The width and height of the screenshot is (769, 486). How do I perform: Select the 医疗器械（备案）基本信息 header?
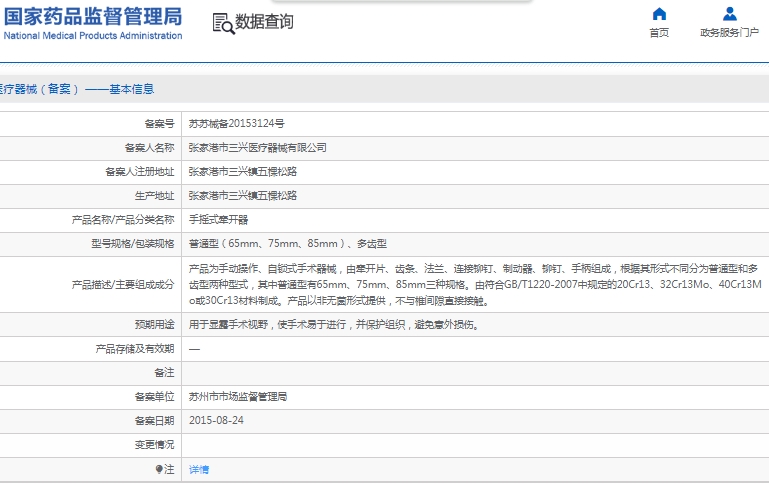pos(77,89)
